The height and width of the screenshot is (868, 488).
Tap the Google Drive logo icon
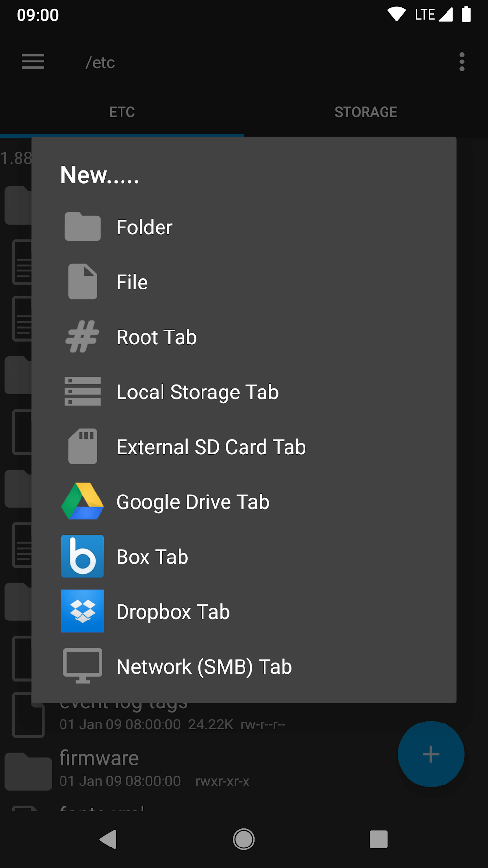(x=82, y=501)
